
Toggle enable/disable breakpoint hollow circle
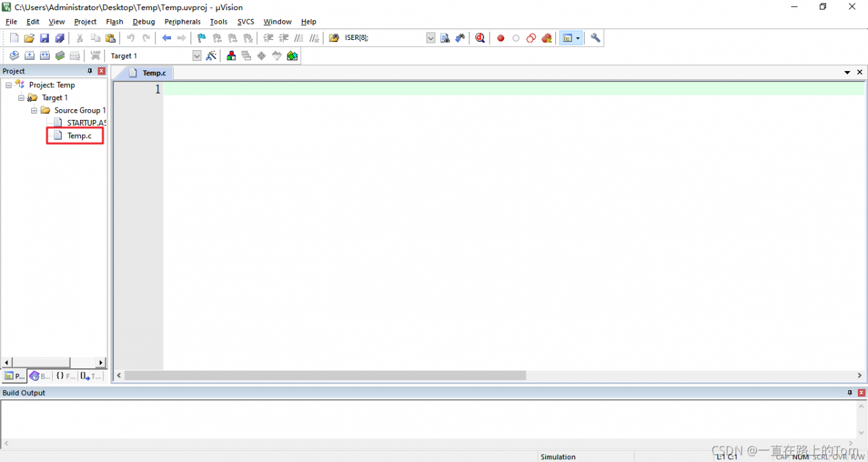click(x=516, y=39)
